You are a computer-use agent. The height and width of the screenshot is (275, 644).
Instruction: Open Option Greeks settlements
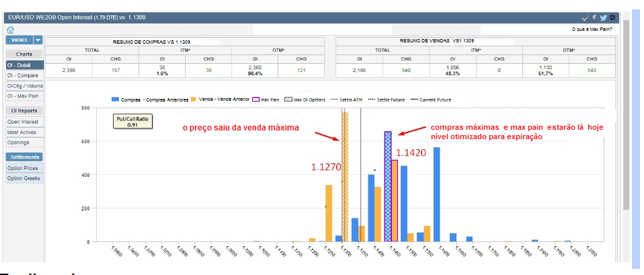(x=25, y=178)
